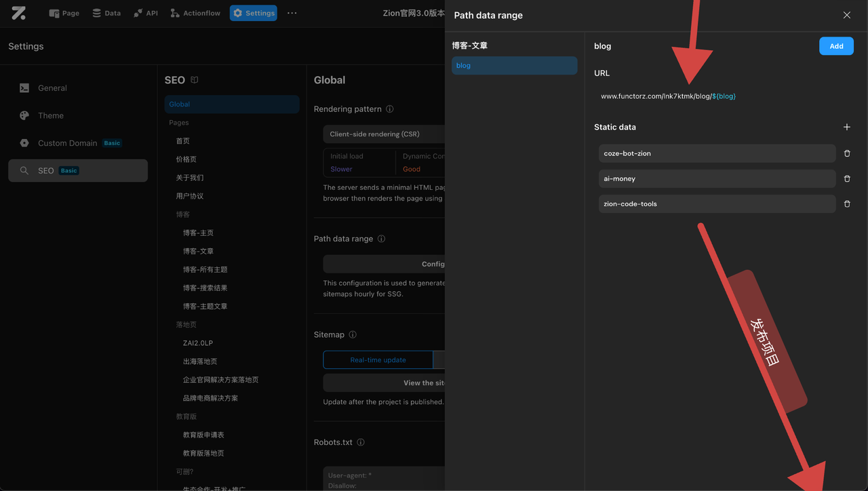This screenshot has width=868, height=491.
Task: Select the 教育版落地页 page
Action: coord(203,453)
